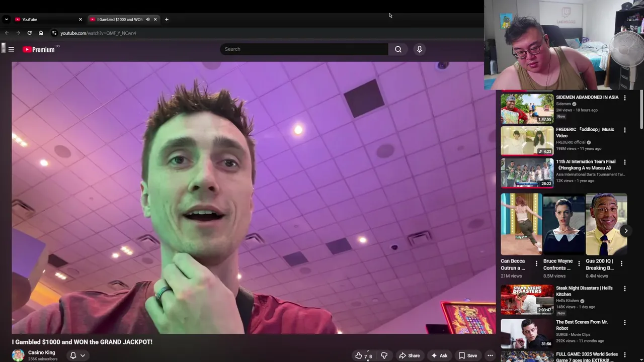The image size is (644, 362).
Task: Open 11th AI Internation Team Final thumbnail
Action: (527, 172)
